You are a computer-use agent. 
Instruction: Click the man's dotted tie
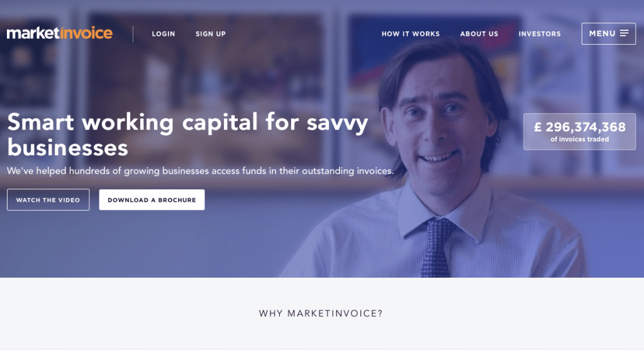(x=436, y=248)
